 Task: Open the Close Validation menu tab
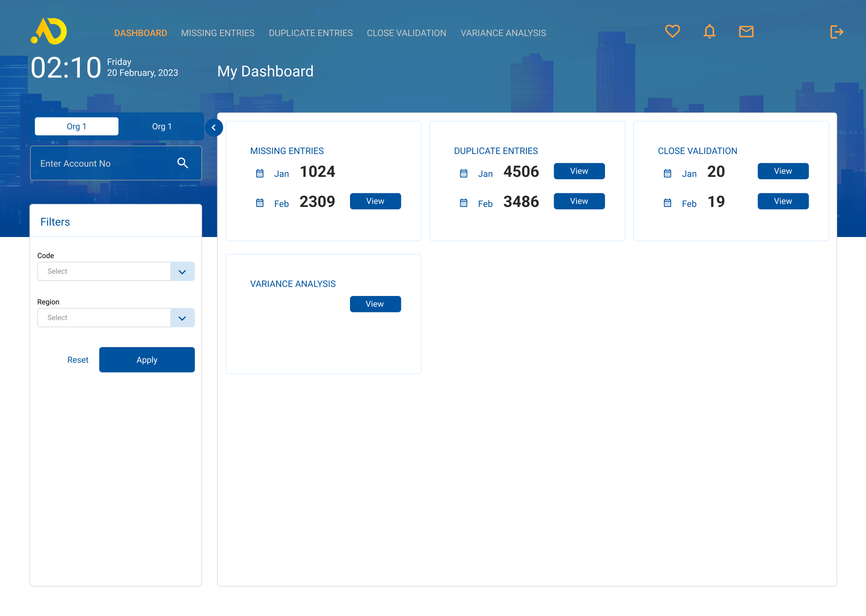point(406,33)
